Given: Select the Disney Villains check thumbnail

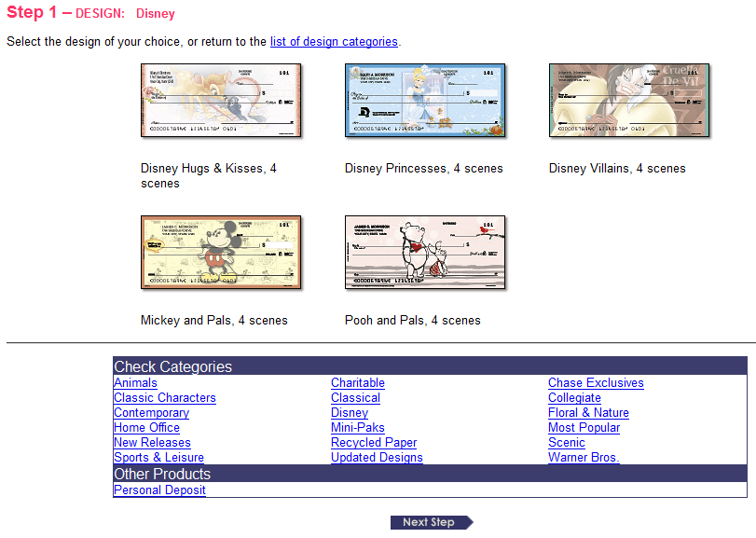Looking at the screenshot, I should [x=629, y=101].
